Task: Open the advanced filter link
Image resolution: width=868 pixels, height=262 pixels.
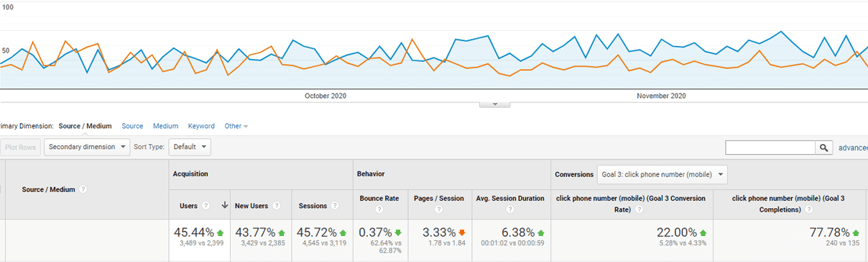Action: coord(853,148)
